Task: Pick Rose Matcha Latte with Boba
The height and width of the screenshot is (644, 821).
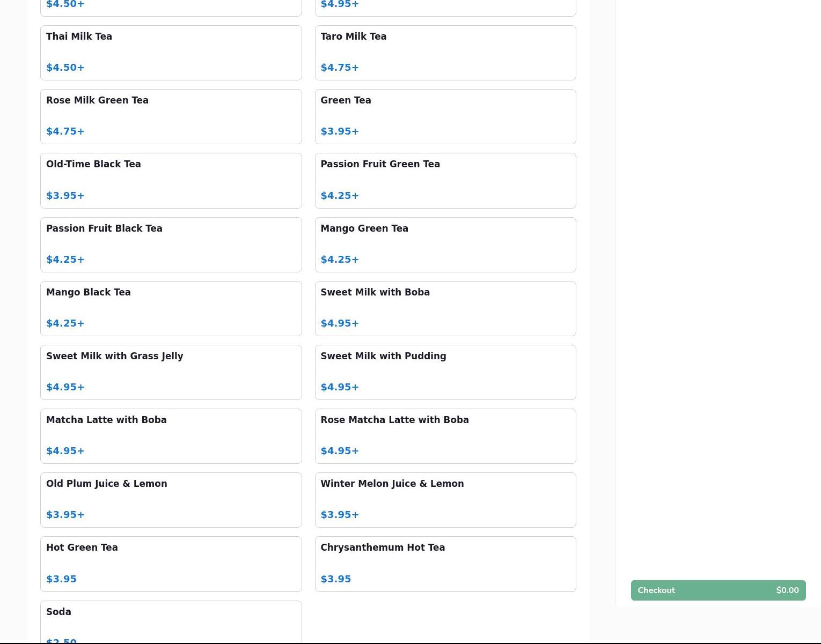Action: tap(445, 436)
